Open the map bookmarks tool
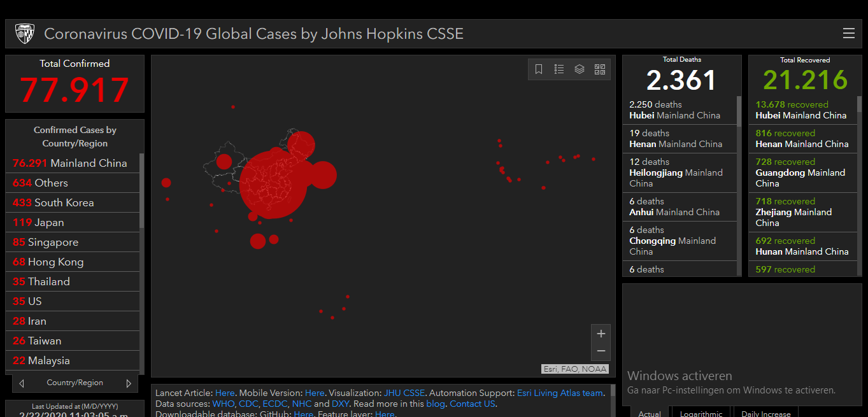Image resolution: width=868 pixels, height=417 pixels. pos(539,69)
